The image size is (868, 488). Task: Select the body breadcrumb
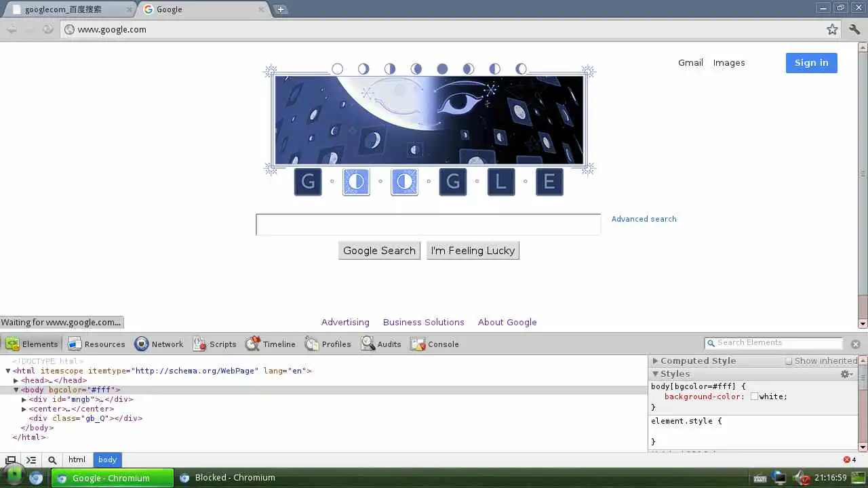click(x=107, y=460)
